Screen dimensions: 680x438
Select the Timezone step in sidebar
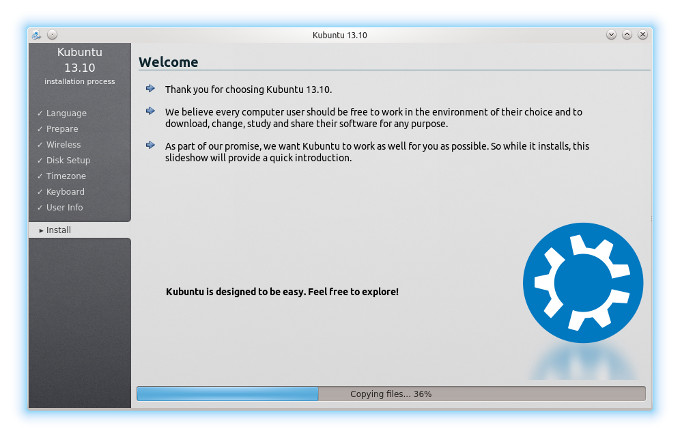(62, 176)
